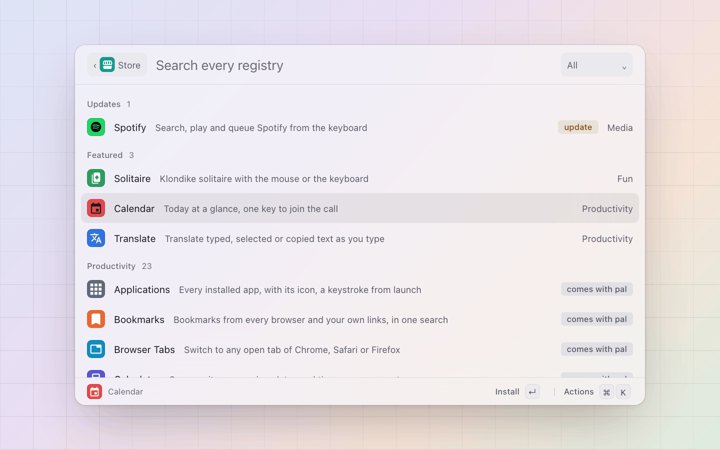Go back using the Store chevron
Viewport: 720px width, 450px height.
tap(95, 66)
